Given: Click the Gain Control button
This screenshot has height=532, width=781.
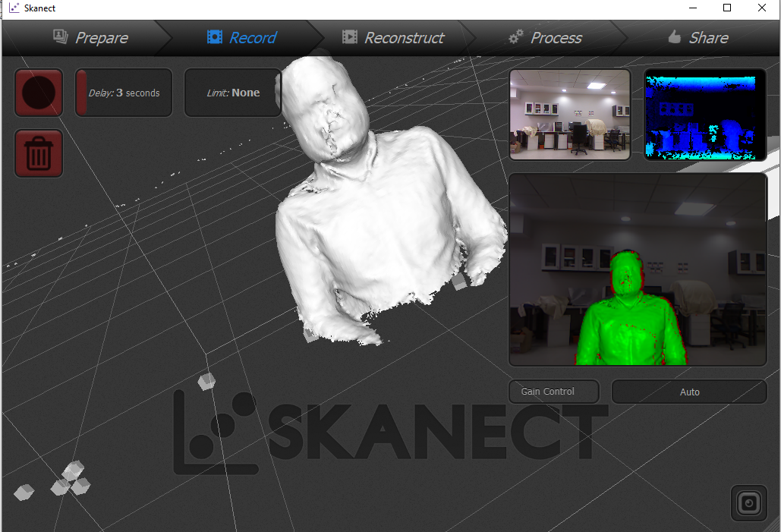Looking at the screenshot, I should (x=553, y=392).
